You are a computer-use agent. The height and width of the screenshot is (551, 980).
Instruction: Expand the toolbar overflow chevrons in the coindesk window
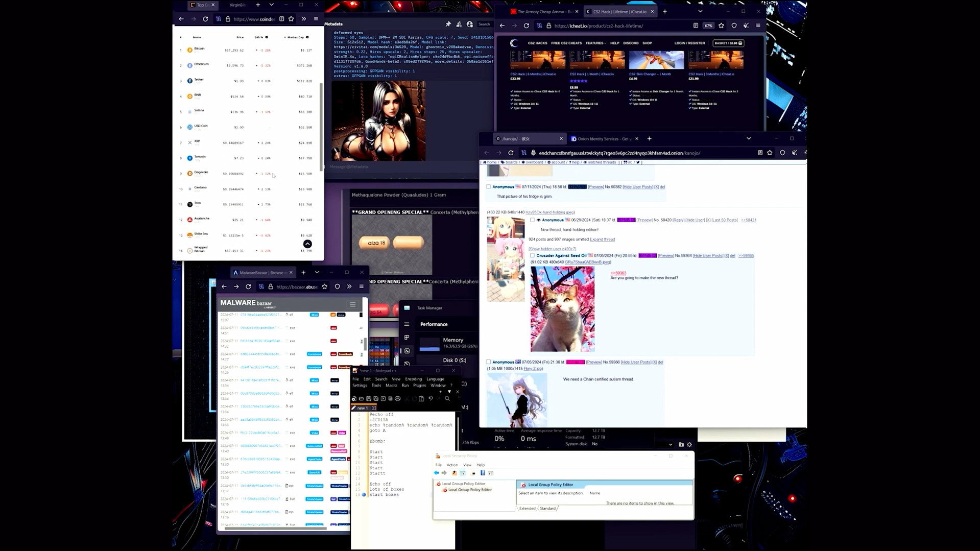pyautogui.click(x=303, y=19)
